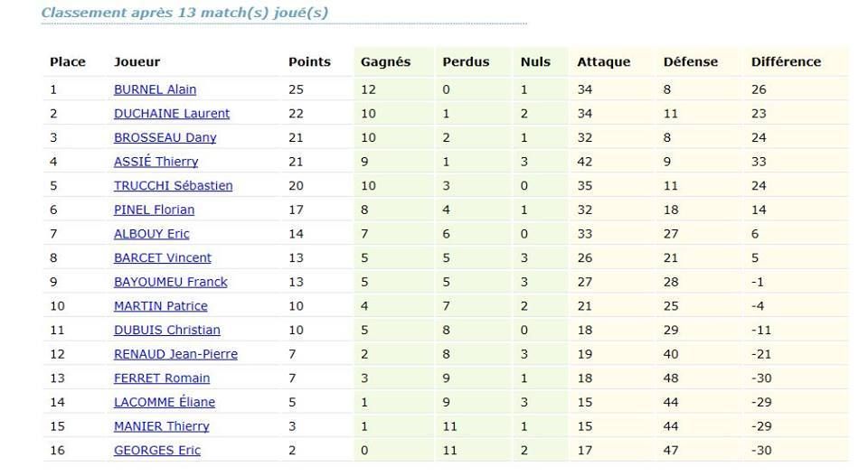Select ASSIÉ Thierry player link
The width and height of the screenshot is (868, 476).
pyautogui.click(x=156, y=162)
